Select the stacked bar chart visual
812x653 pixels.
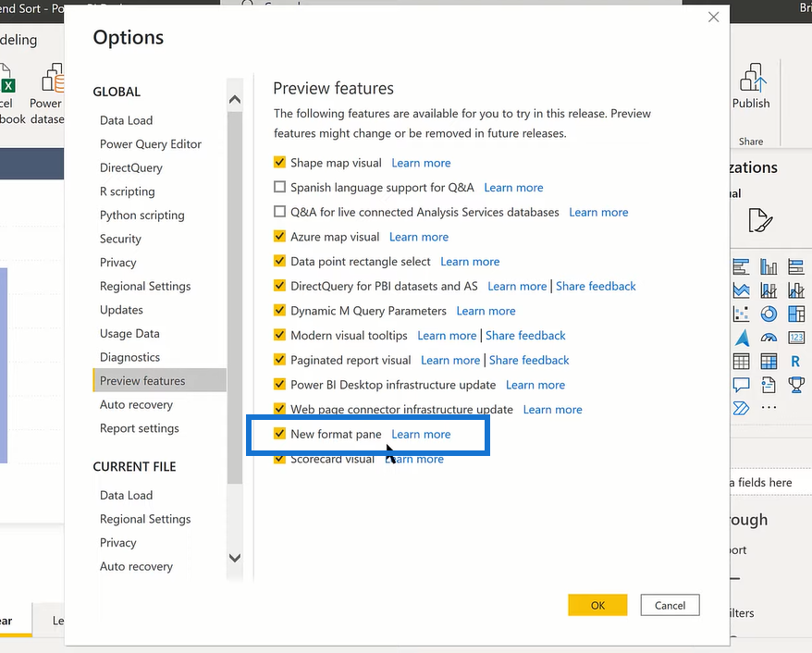[741, 266]
